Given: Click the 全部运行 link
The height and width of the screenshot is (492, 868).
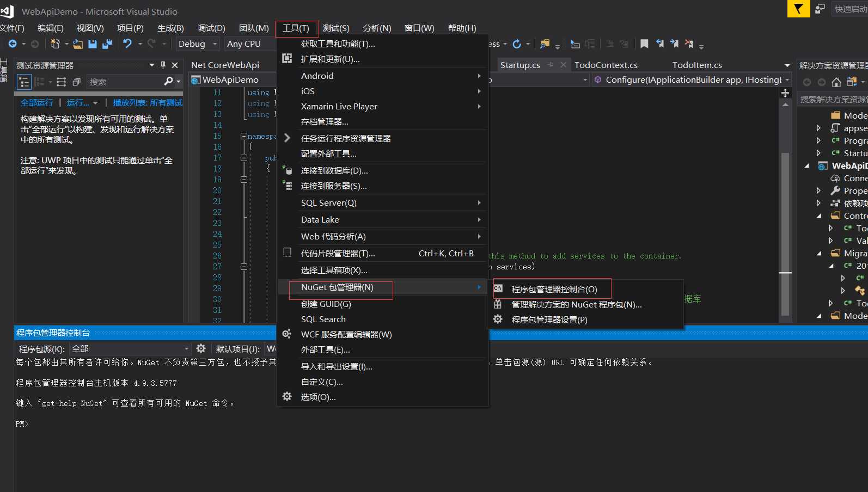Looking at the screenshot, I should [37, 102].
